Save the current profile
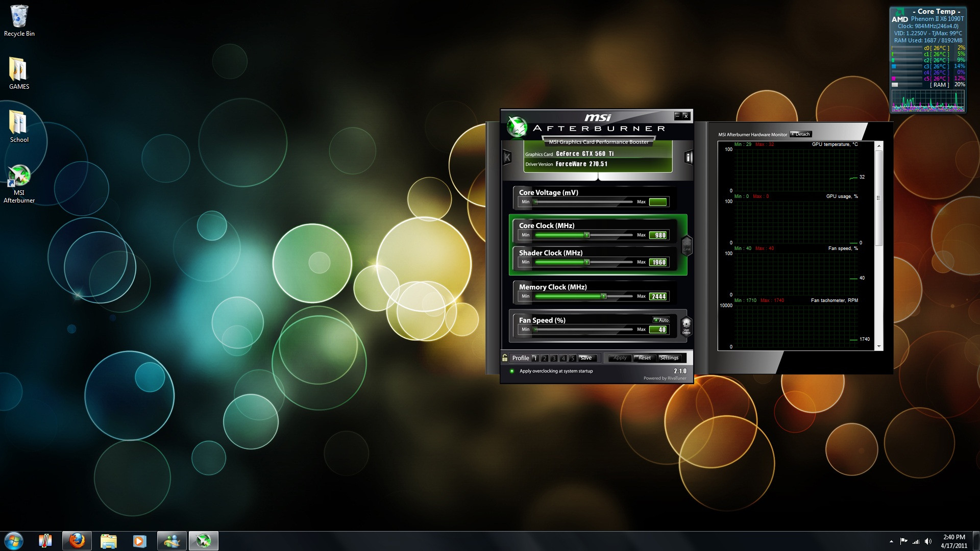980x551 pixels. [587, 358]
